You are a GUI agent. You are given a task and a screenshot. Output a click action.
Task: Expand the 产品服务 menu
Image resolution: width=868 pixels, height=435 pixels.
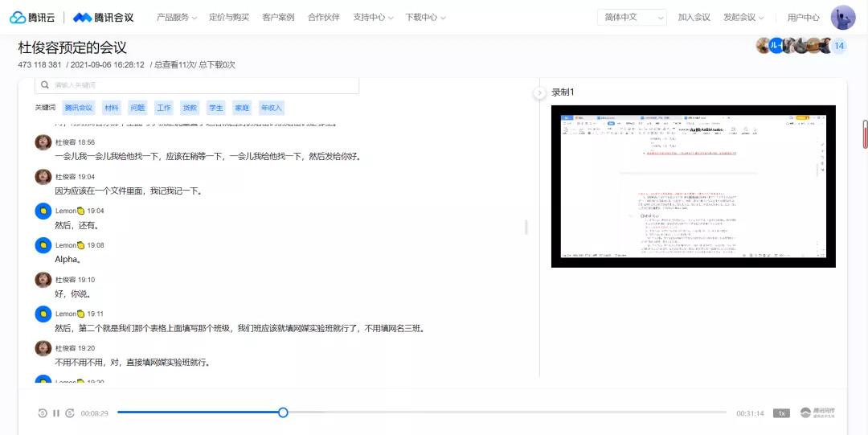(x=176, y=17)
